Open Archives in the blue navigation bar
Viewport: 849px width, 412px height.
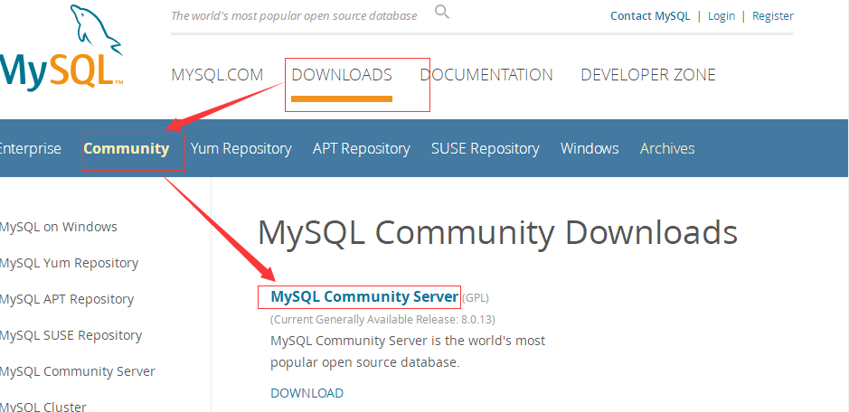[667, 148]
